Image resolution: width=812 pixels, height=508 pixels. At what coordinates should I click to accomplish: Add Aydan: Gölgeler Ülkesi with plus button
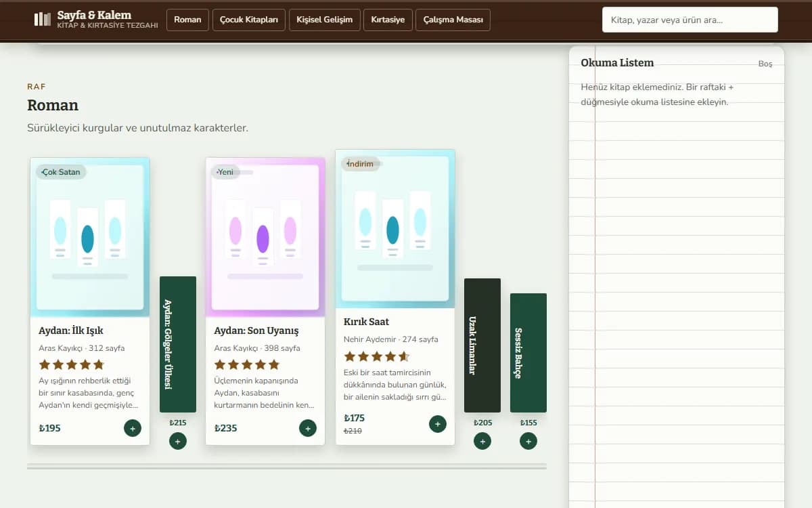click(178, 442)
